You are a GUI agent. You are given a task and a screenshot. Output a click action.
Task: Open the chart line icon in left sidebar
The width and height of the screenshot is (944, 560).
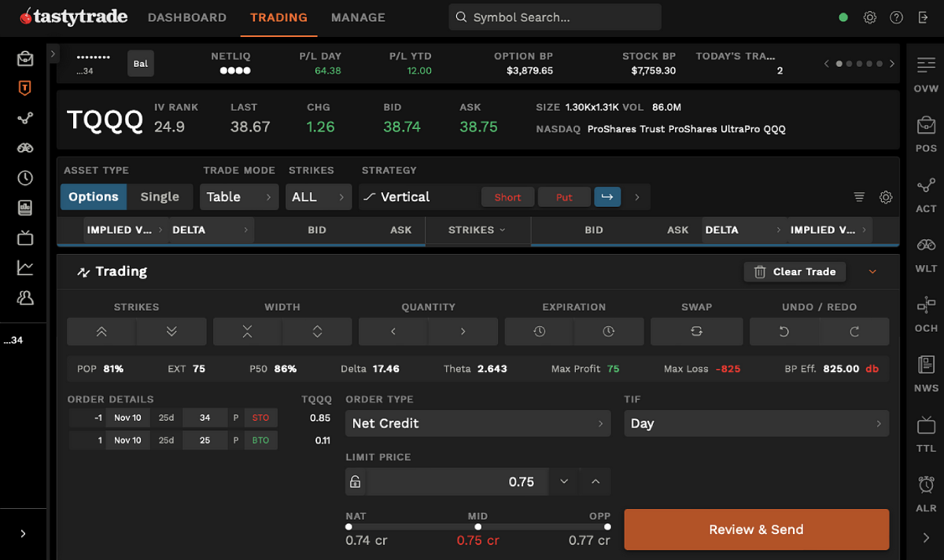(25, 267)
